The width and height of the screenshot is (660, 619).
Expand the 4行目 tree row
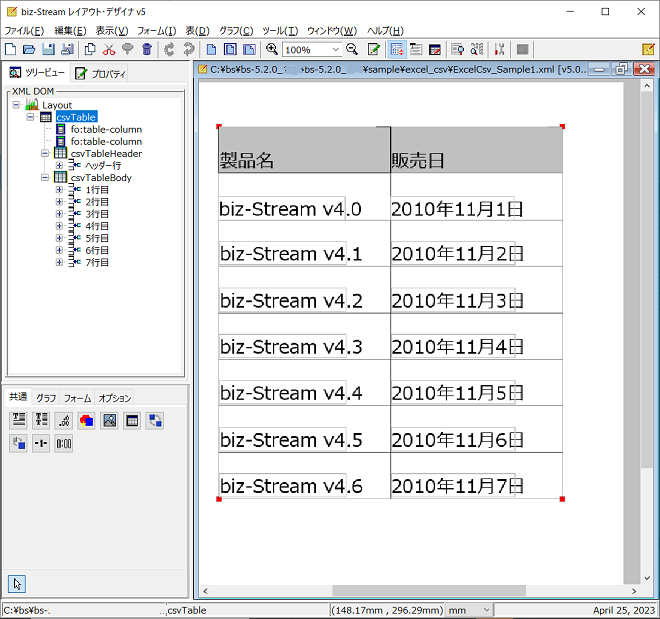point(59,226)
